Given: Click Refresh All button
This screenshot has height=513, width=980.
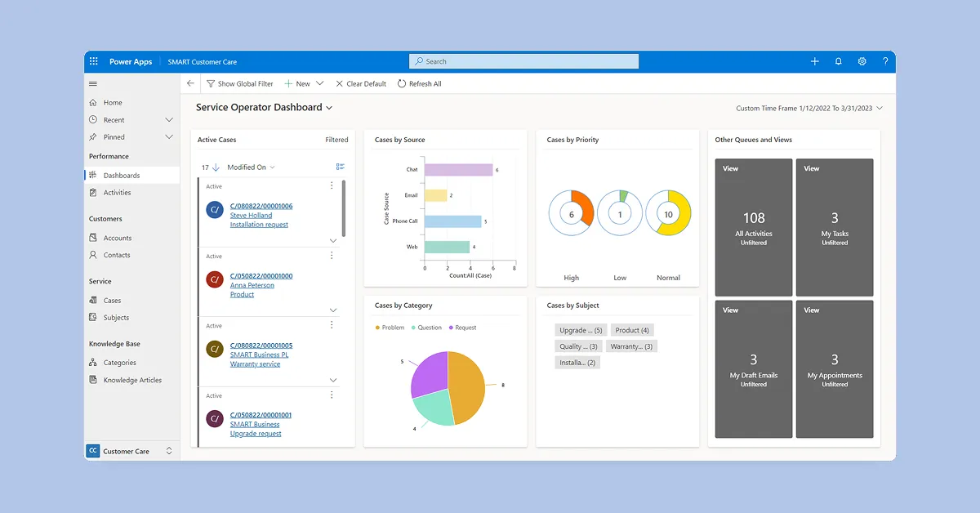Looking at the screenshot, I should tap(419, 83).
